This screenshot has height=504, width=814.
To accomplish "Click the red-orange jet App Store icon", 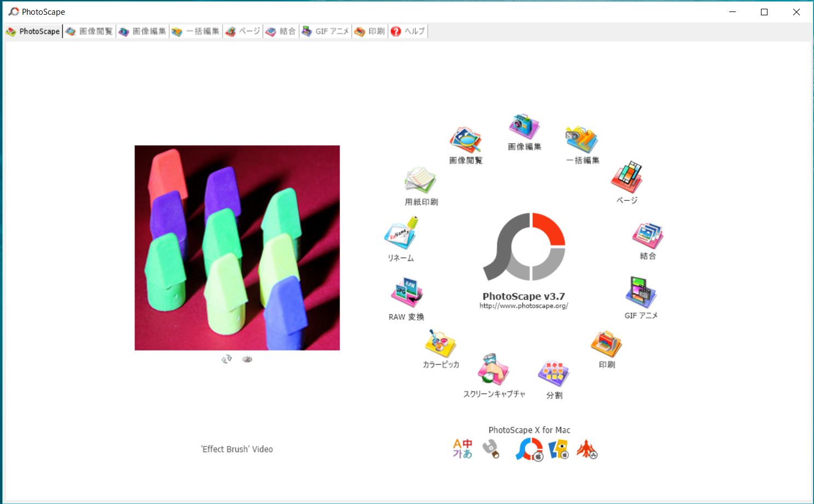I will 586,449.
